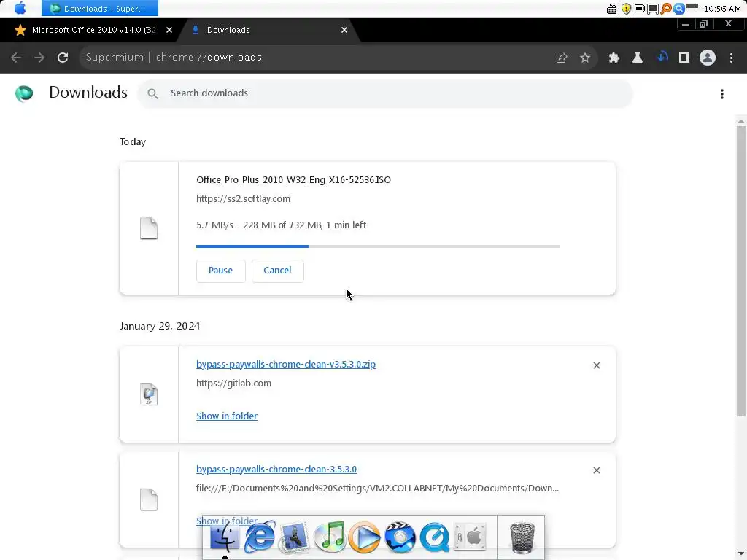The width and height of the screenshot is (747, 560).
Task: Open System Preferences from the dock
Action: click(470, 537)
